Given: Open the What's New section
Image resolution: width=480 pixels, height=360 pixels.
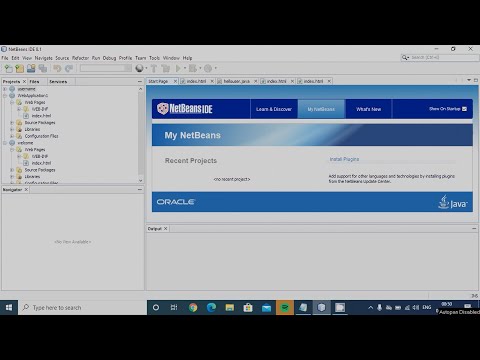Looking at the screenshot, I should point(368,109).
